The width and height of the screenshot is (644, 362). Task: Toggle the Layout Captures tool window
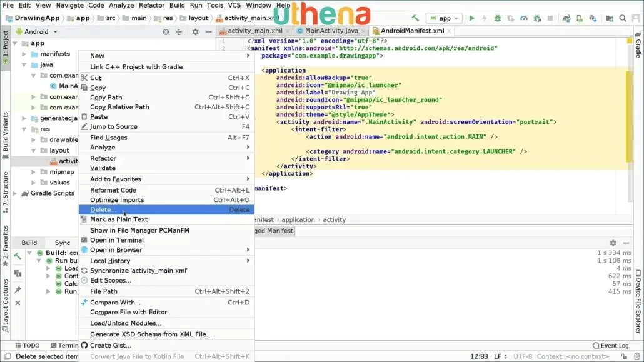[x=6, y=305]
